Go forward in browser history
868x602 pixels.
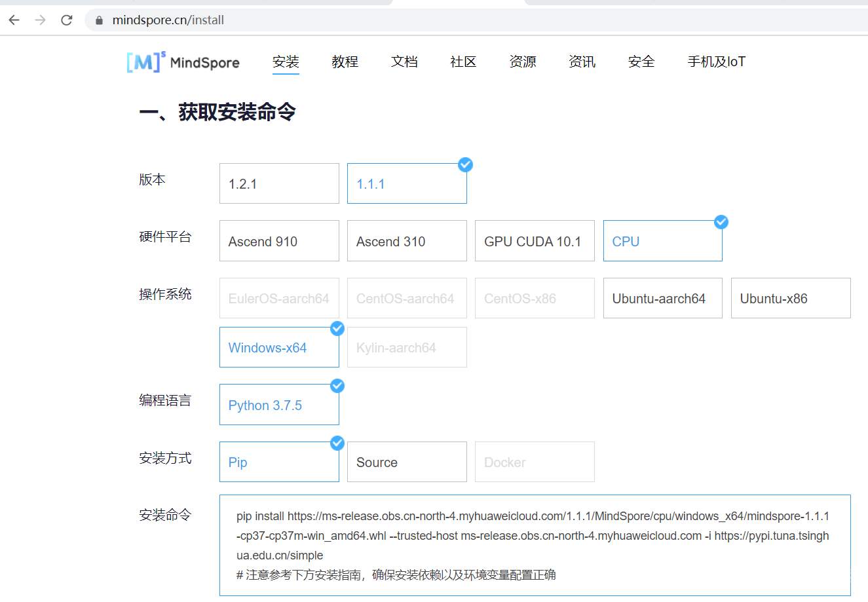click(x=41, y=20)
